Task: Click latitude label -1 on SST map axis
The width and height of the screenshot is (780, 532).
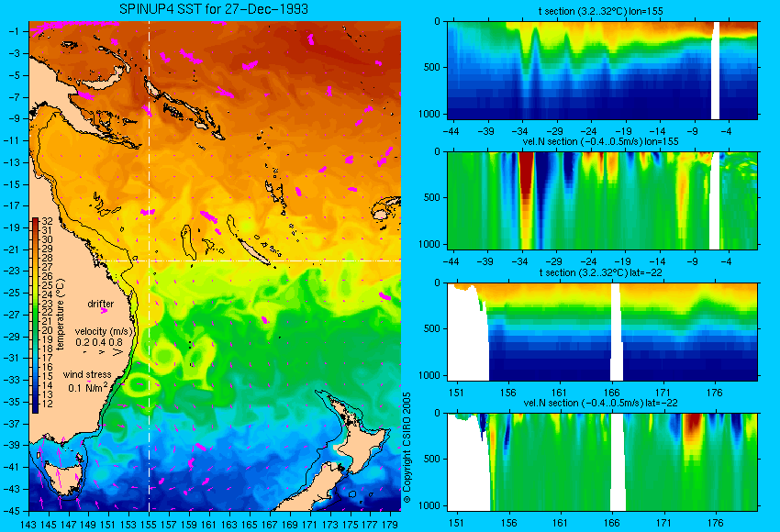Action: click(x=14, y=31)
